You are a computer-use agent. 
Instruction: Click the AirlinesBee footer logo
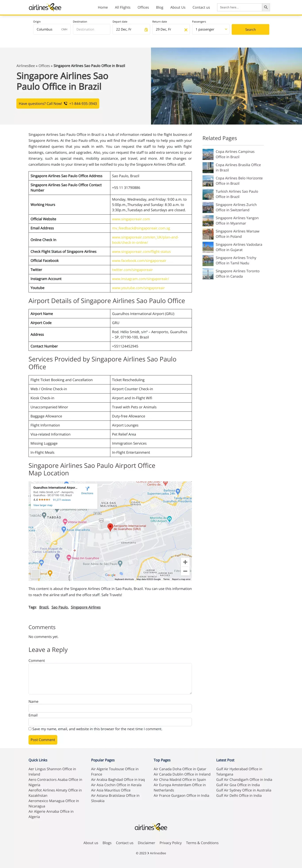(x=151, y=827)
